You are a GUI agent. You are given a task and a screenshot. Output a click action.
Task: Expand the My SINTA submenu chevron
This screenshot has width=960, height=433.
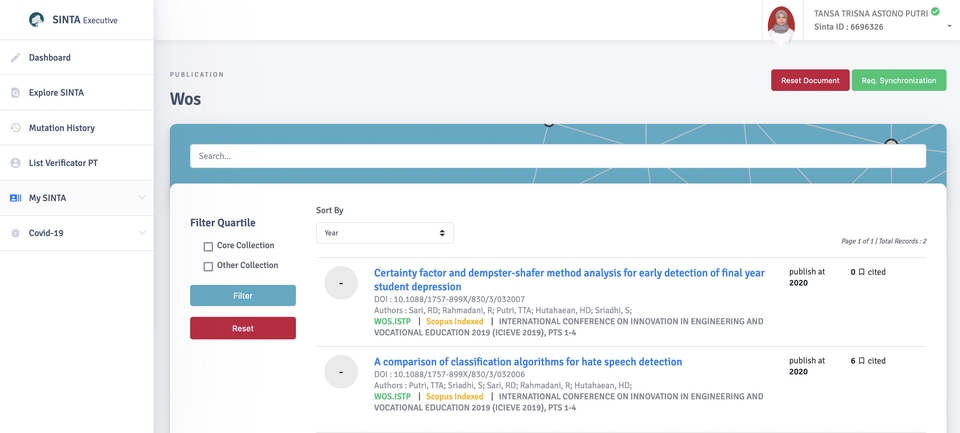(x=142, y=198)
